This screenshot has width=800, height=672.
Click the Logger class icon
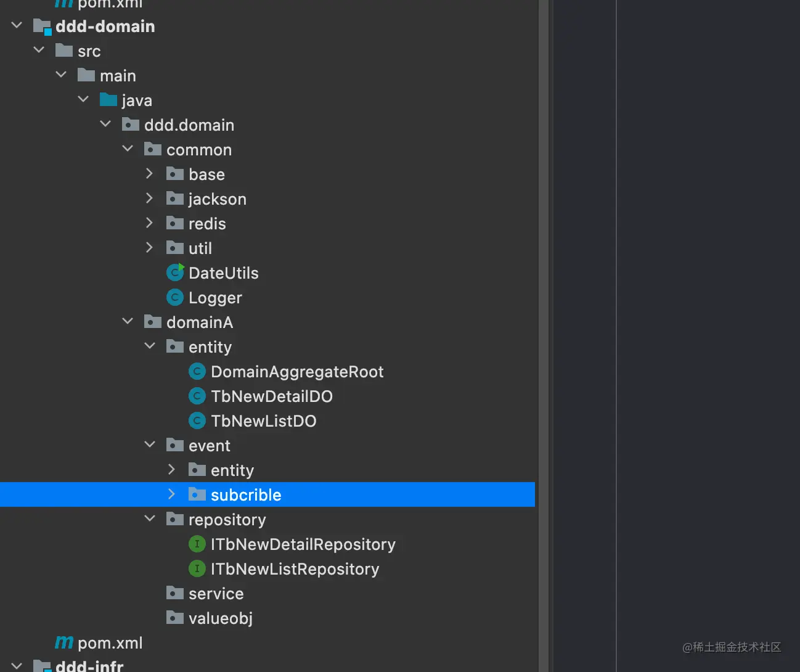pos(175,297)
